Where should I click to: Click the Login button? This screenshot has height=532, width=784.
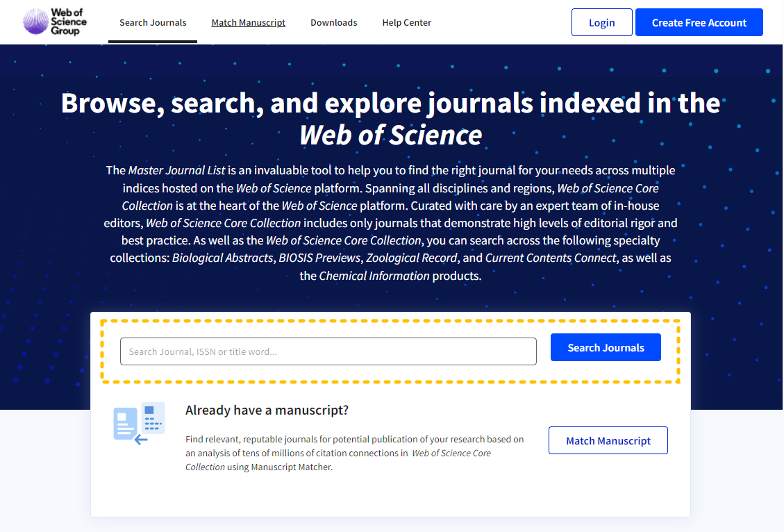(601, 22)
